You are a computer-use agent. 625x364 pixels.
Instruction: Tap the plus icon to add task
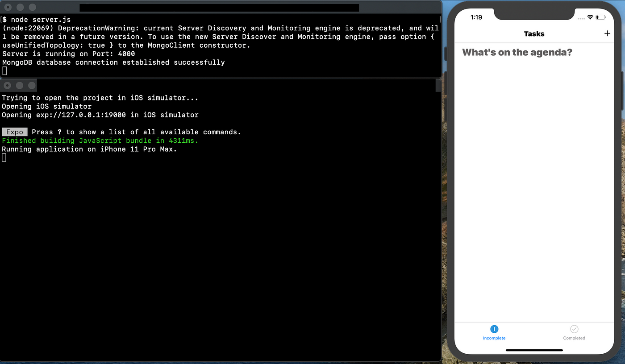607,33
